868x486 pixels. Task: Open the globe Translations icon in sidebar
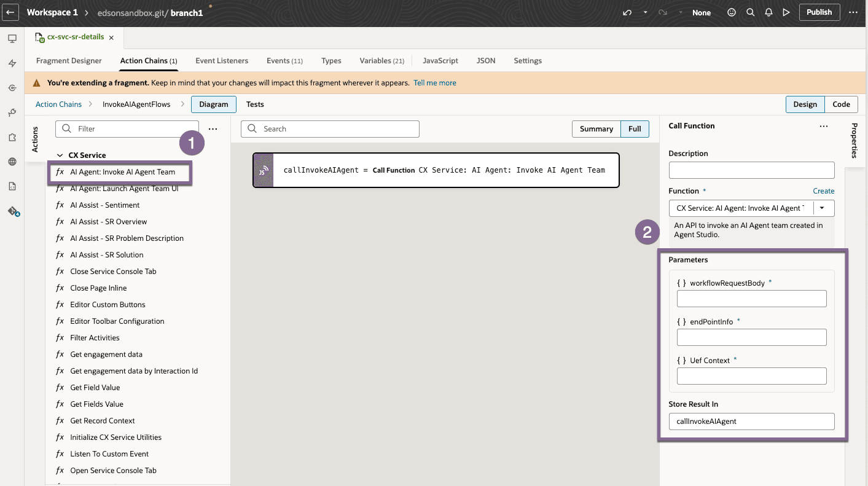tap(12, 162)
